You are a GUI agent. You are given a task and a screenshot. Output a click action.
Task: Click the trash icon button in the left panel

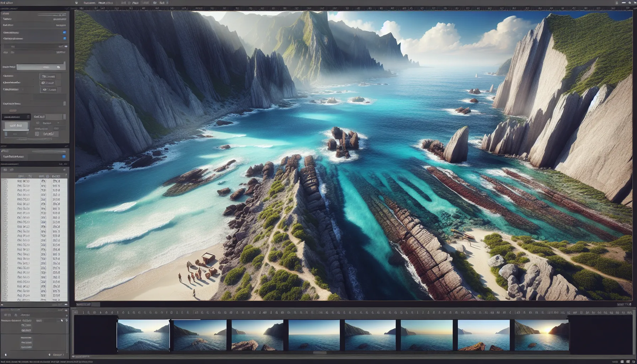pyautogui.click(x=37, y=134)
